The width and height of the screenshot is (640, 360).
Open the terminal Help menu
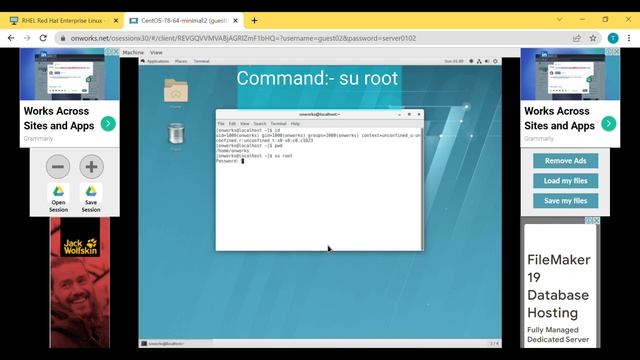[x=295, y=123]
